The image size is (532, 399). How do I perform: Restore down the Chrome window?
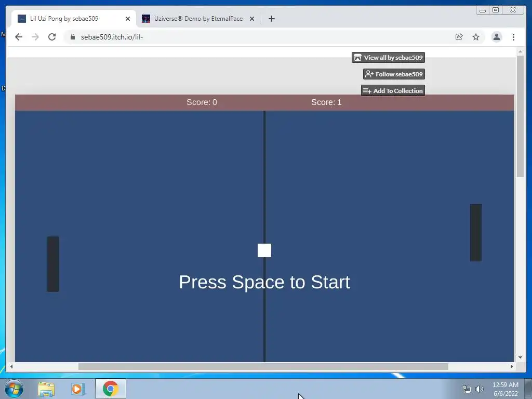pyautogui.click(x=495, y=10)
